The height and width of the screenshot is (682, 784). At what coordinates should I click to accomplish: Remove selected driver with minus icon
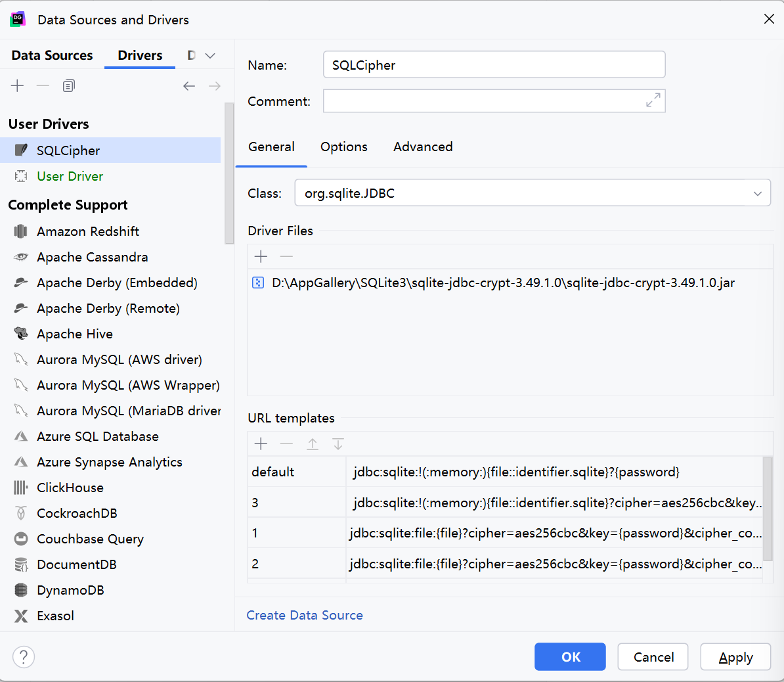click(43, 85)
